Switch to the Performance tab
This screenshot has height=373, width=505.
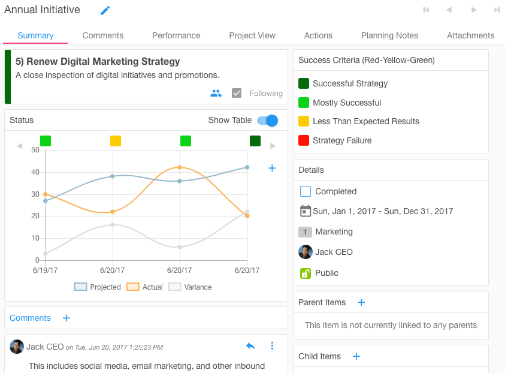point(176,35)
